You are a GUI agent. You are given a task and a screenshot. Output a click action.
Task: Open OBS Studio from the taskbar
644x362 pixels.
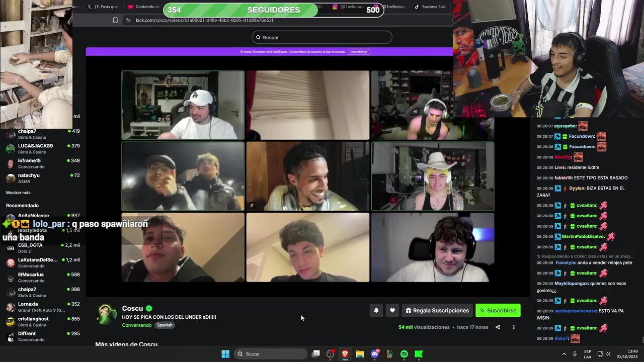click(x=331, y=354)
